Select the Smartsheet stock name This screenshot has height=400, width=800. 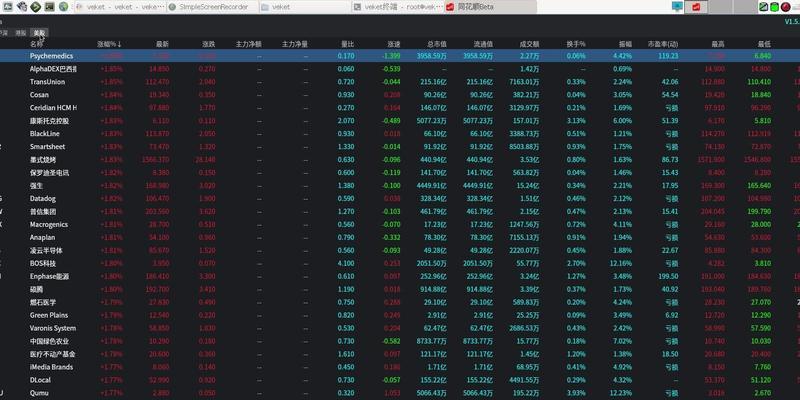[x=47, y=146]
